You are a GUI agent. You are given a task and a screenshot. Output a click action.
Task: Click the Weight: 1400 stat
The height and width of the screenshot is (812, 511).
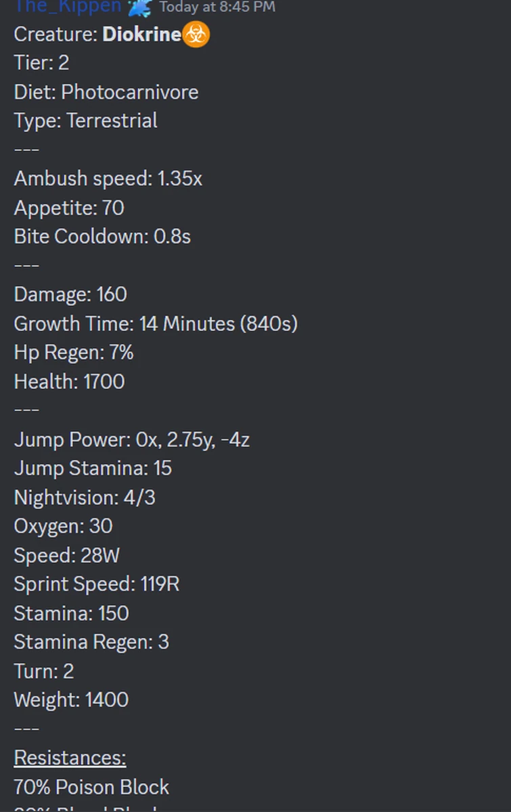(71, 700)
